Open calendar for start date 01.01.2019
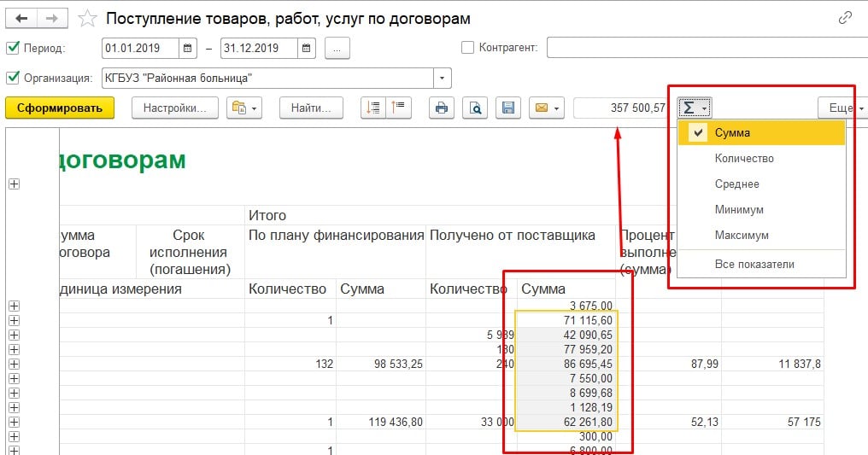This screenshot has width=868, height=455. click(189, 48)
